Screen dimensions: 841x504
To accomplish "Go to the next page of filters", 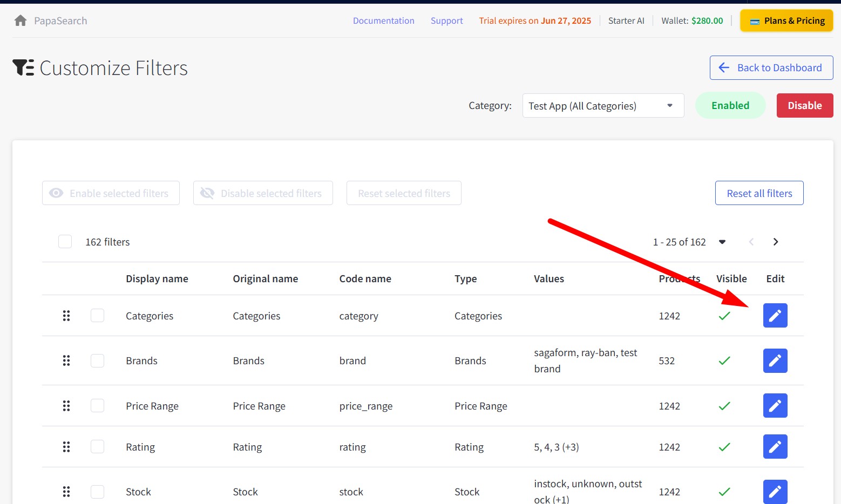I will point(776,242).
